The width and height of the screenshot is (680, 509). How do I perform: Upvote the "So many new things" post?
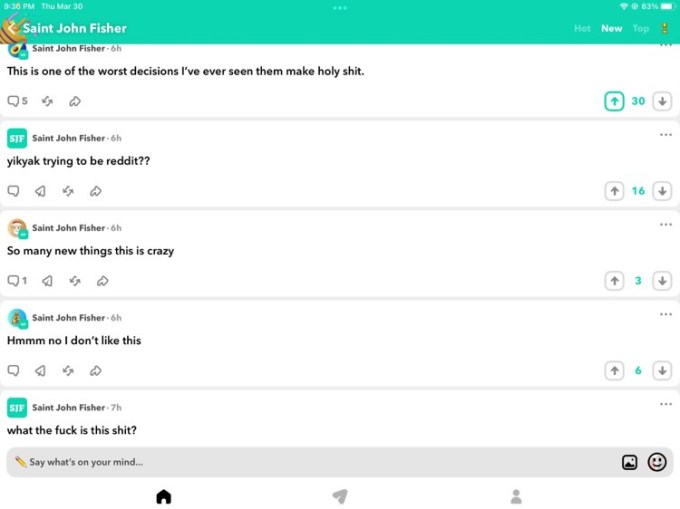614,281
